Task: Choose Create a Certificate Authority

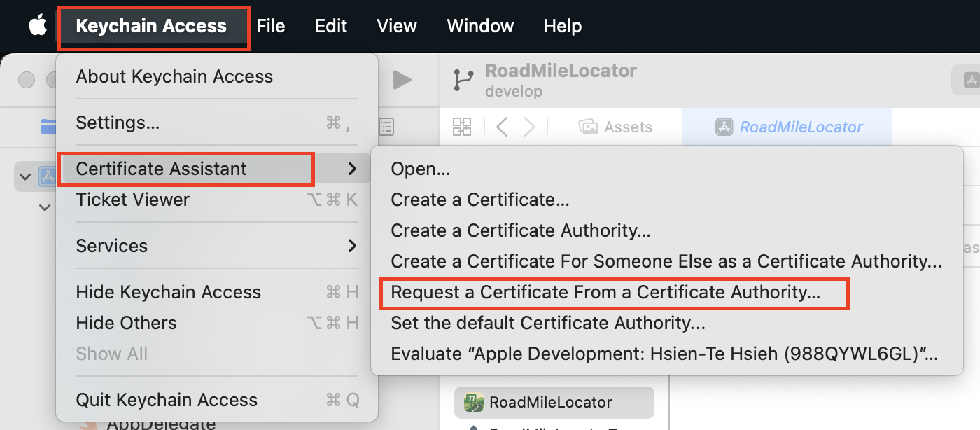Action: [x=521, y=230]
